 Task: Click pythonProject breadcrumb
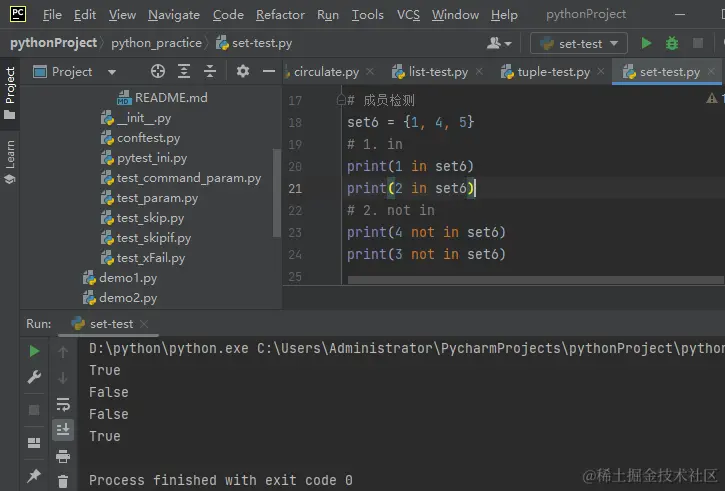click(54, 43)
